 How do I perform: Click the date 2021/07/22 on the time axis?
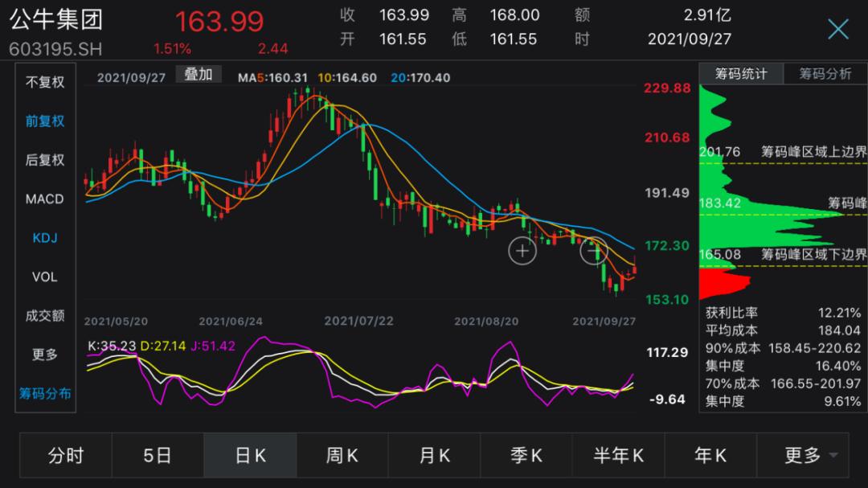click(x=358, y=322)
